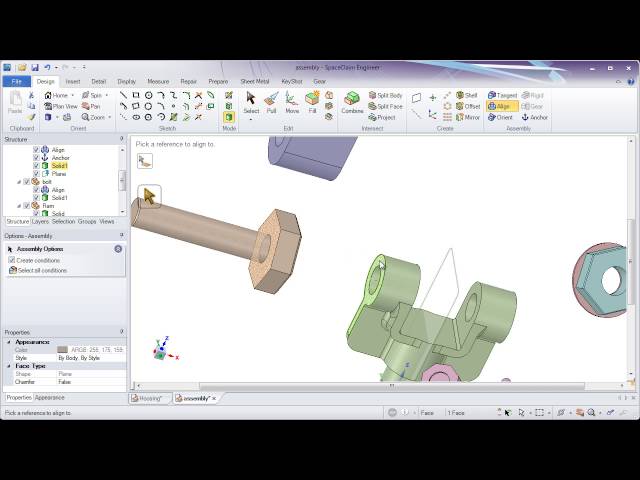Open the Zoom dropdown arrow
The width and height of the screenshot is (640, 480).
click(x=110, y=117)
